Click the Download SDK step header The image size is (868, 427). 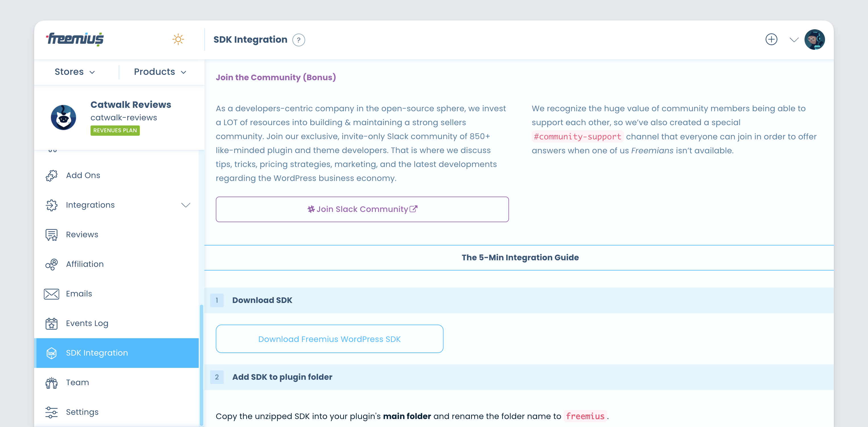tap(519, 300)
